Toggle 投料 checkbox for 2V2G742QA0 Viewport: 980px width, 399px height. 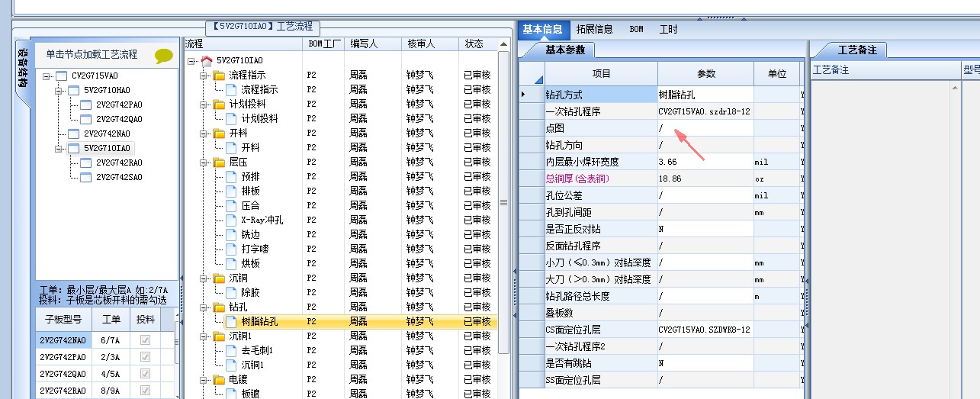click(145, 374)
